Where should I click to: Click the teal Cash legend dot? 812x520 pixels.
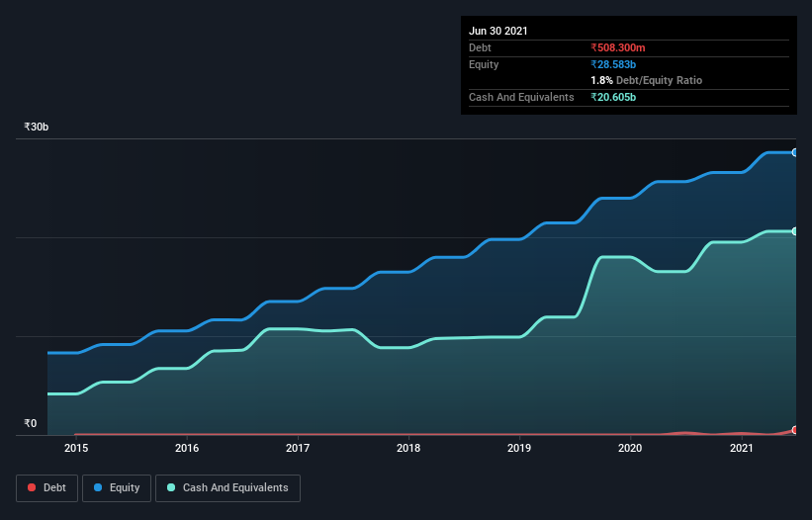pos(171,487)
